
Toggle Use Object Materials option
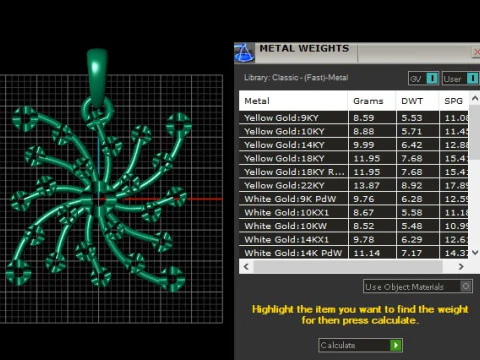click(x=418, y=286)
